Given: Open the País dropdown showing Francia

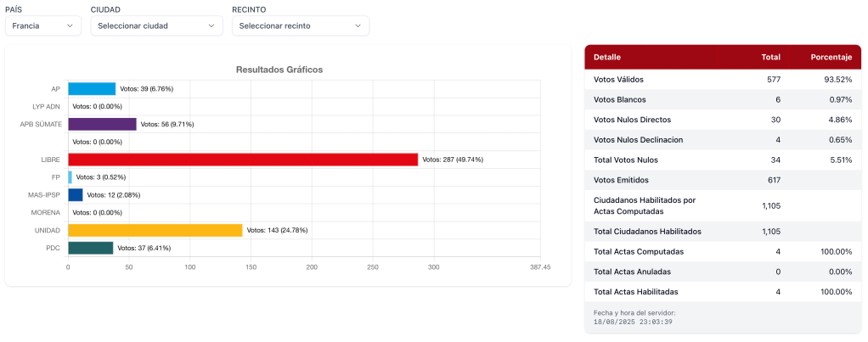Looking at the screenshot, I should tap(42, 25).
